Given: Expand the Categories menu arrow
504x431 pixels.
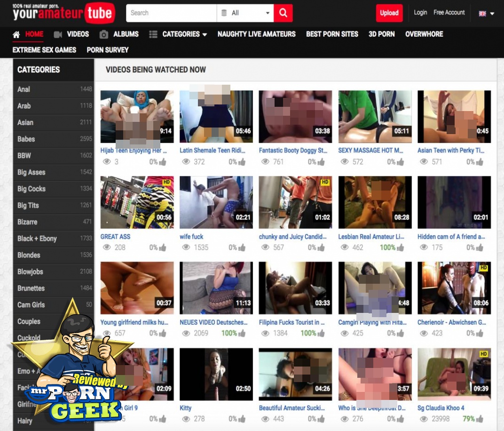Looking at the screenshot, I should pyautogui.click(x=205, y=35).
